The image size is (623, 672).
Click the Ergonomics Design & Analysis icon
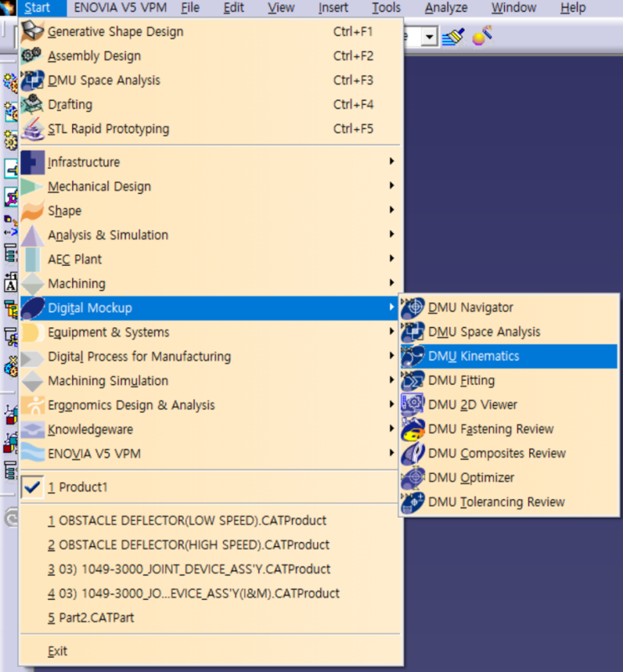point(32,405)
